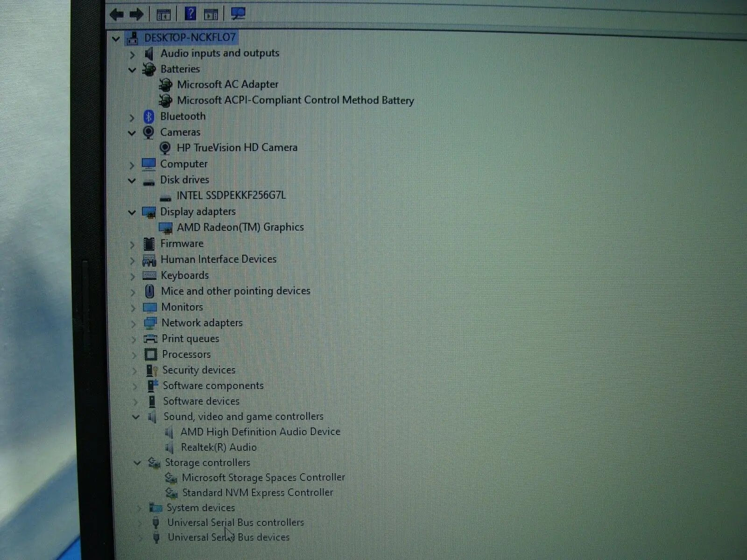This screenshot has width=747, height=560.
Task: Click the Processors category icon
Action: pos(150,355)
